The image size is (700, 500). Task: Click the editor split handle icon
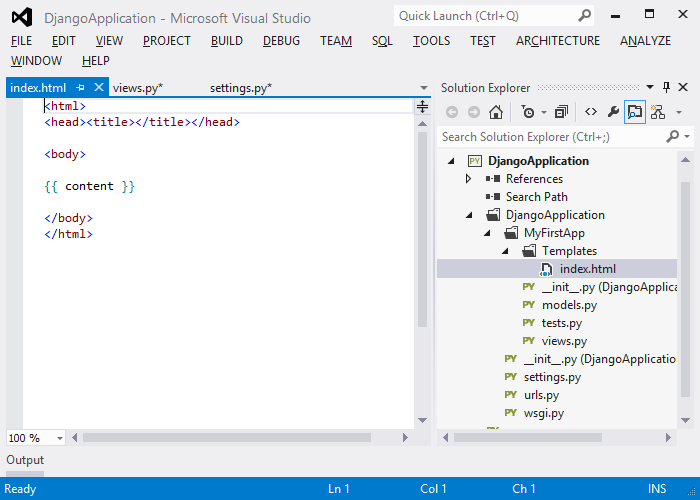pyautogui.click(x=422, y=107)
